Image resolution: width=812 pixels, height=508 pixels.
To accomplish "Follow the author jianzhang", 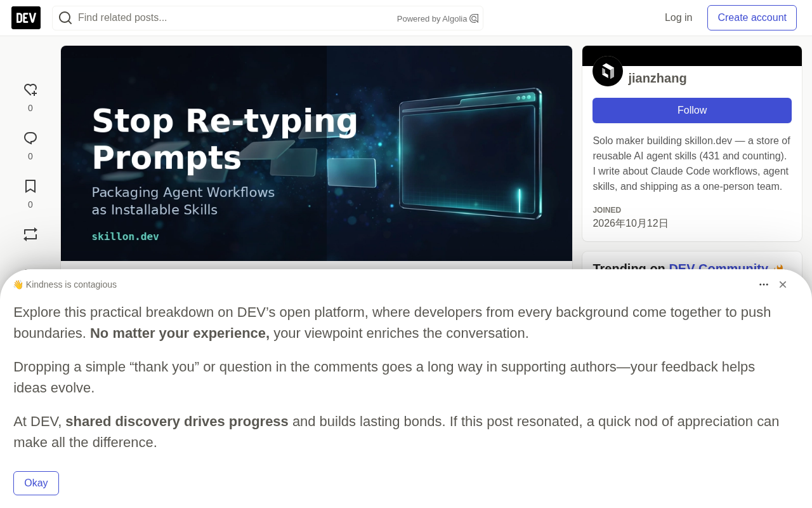I will (692, 110).
